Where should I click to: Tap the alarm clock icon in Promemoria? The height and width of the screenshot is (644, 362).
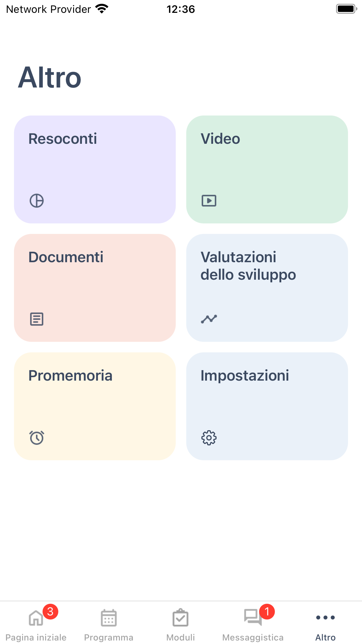point(37,437)
